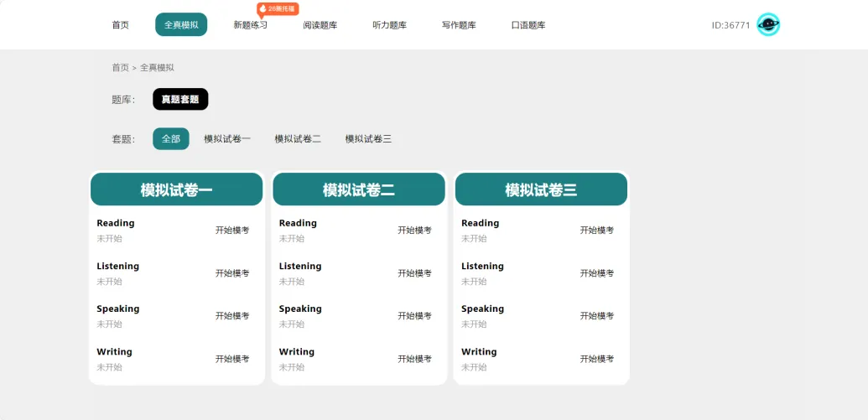Click 全真模拟 breadcrumb text
The image size is (868, 420).
(x=157, y=68)
